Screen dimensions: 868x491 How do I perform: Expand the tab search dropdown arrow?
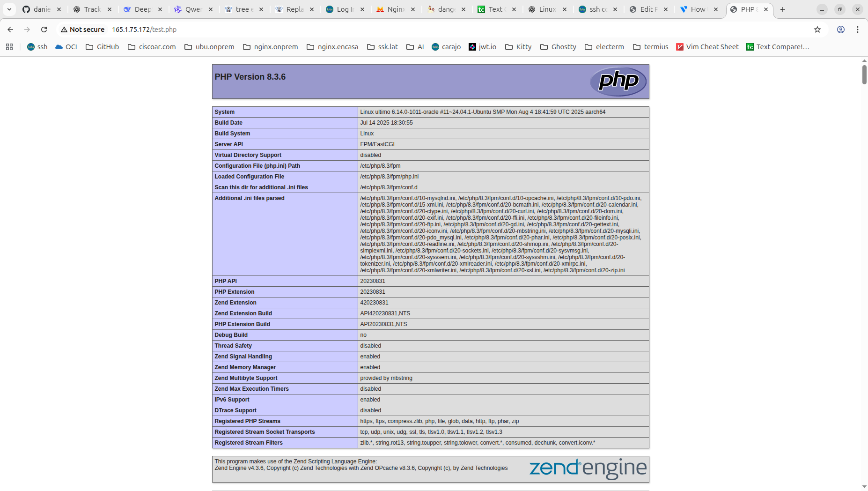pyautogui.click(x=9, y=9)
